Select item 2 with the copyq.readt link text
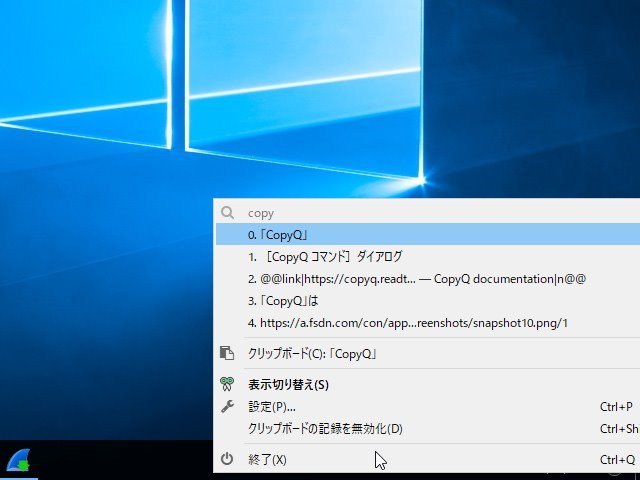This screenshot has height=480, width=640. (x=428, y=279)
